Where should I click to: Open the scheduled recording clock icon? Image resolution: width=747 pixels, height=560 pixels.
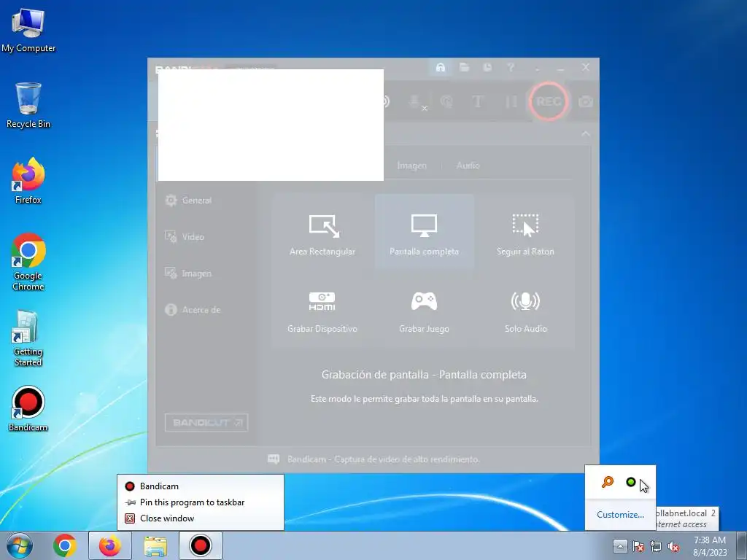(x=487, y=68)
